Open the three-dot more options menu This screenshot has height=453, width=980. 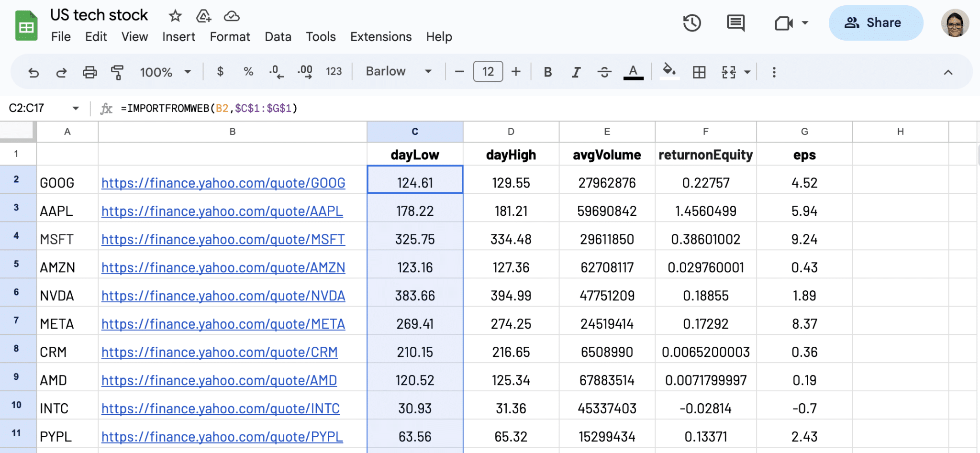coord(774,72)
